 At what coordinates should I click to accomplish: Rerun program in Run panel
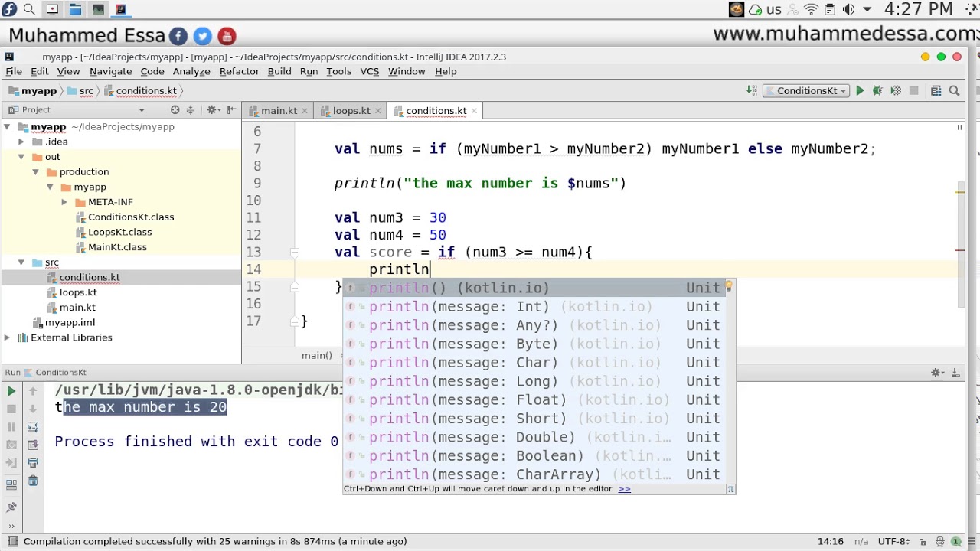tap(11, 391)
